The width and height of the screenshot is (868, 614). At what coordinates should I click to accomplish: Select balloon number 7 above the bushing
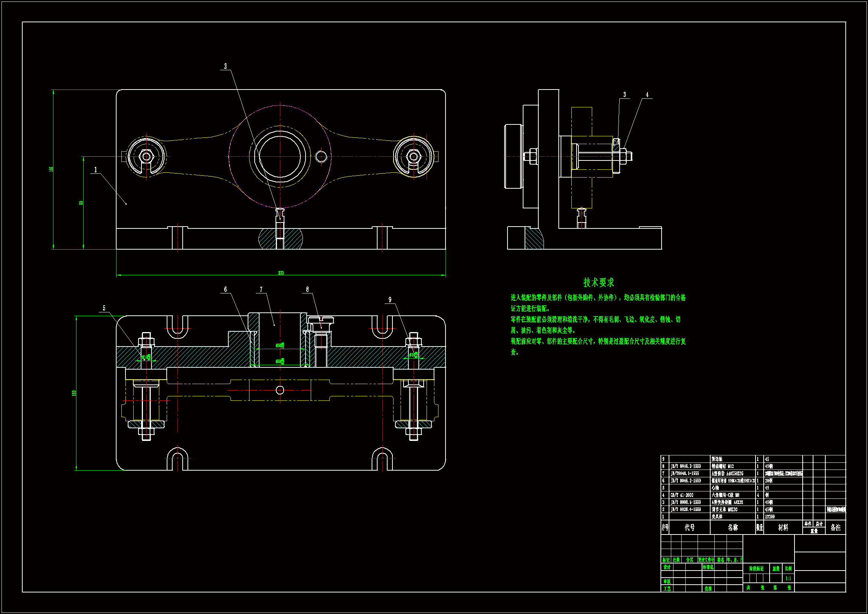pos(261,289)
